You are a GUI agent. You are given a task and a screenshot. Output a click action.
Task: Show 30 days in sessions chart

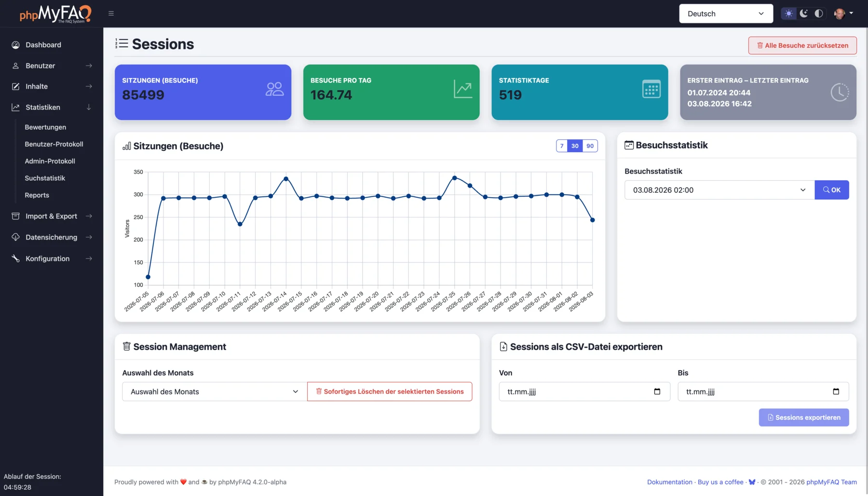pos(575,146)
